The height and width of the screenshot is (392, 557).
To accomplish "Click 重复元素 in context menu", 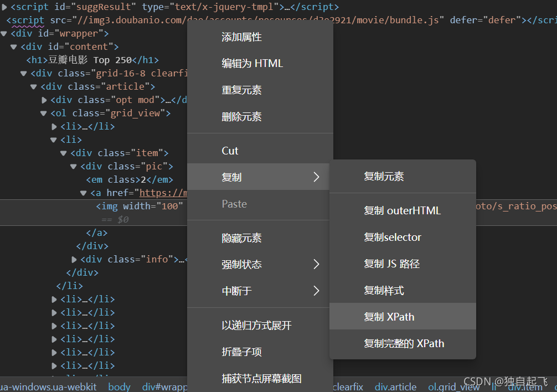I will click(260, 90).
